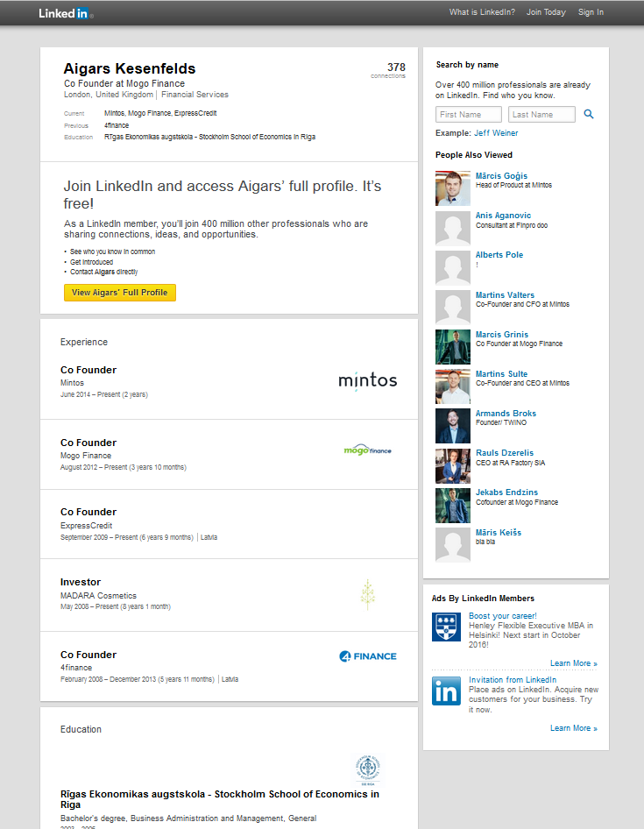644x829 pixels.
Task: Click 'Mintos, Mogo Finance, ExpressCredit' current line
Action: 160,113
